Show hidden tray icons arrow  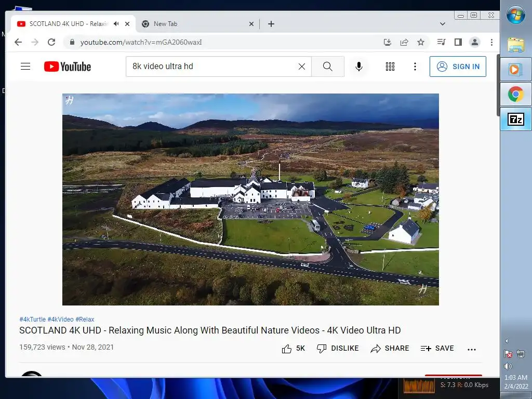point(507,341)
